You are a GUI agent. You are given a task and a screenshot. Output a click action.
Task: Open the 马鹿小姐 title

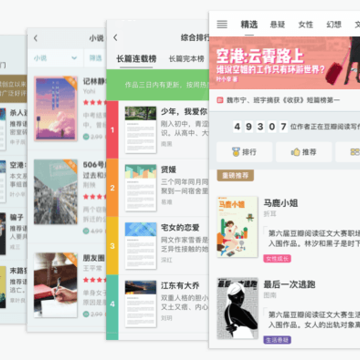point(281,203)
